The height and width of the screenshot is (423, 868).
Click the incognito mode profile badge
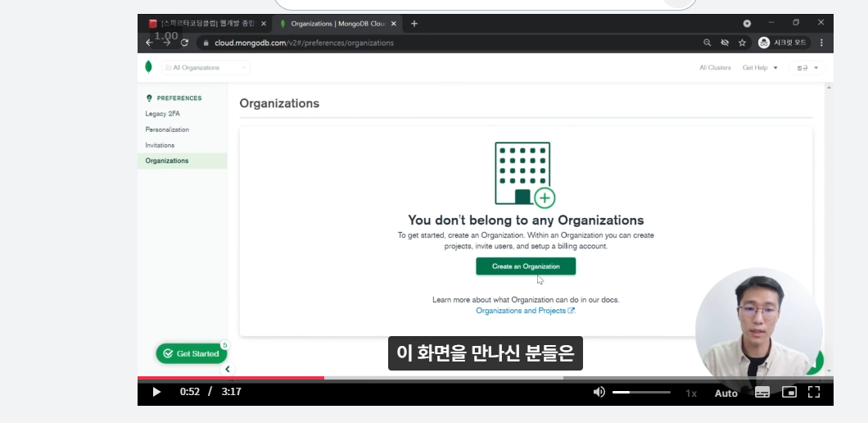782,43
